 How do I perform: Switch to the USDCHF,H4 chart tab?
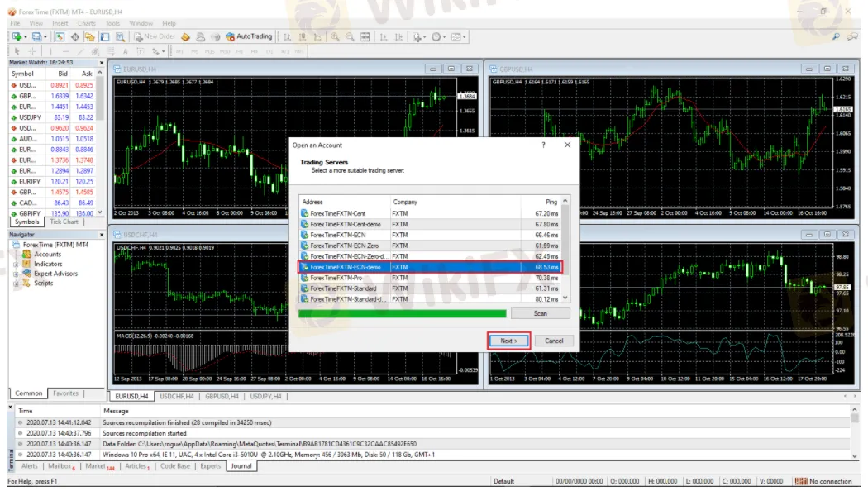(x=177, y=396)
